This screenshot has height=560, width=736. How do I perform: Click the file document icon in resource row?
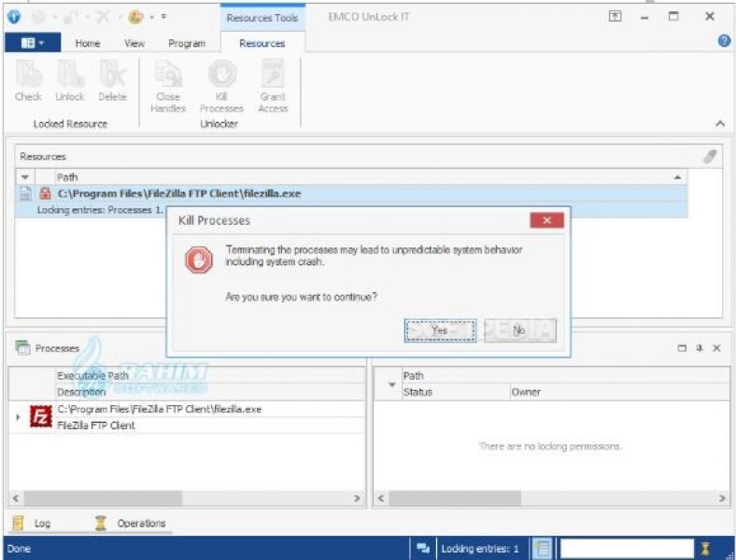[x=26, y=193]
